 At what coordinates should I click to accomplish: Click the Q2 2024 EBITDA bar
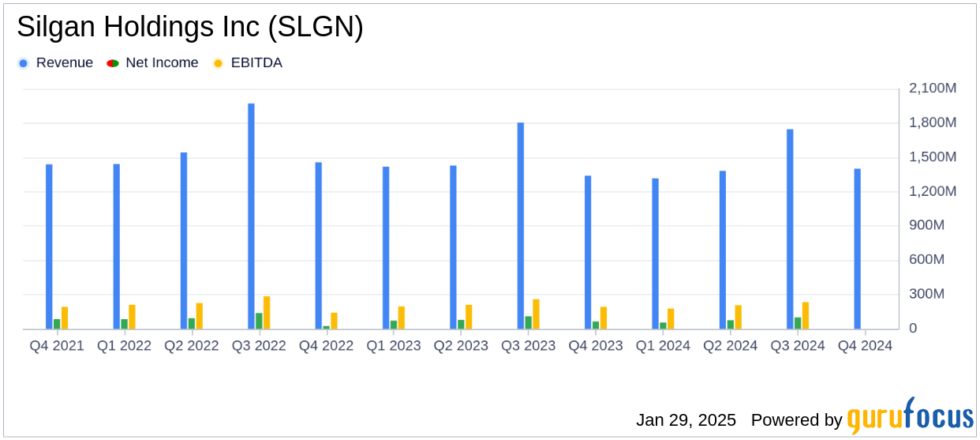click(x=738, y=318)
